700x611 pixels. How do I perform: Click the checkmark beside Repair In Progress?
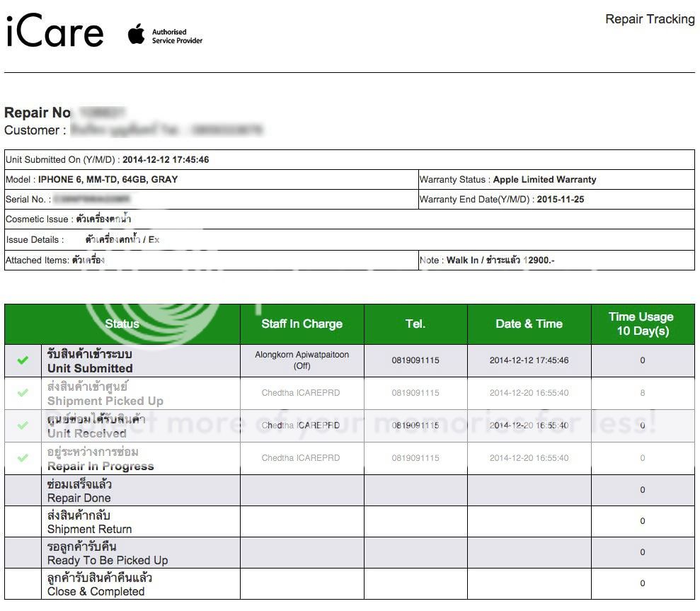23,458
